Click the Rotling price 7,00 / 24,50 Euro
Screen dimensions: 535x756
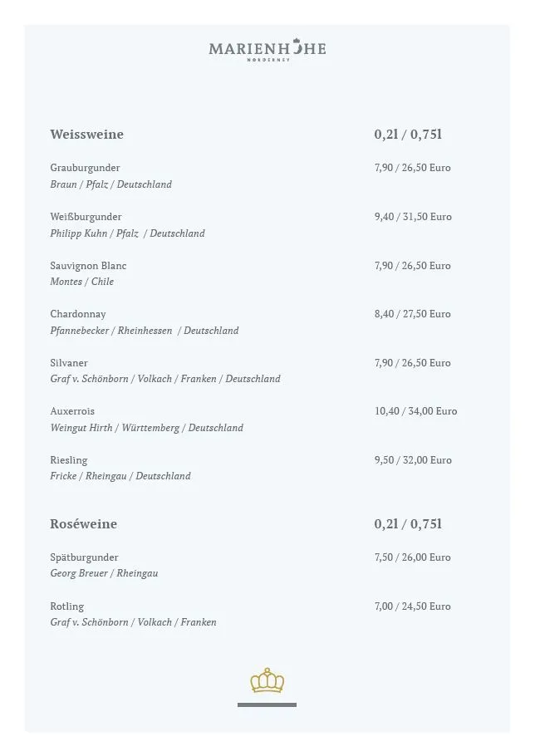point(413,606)
